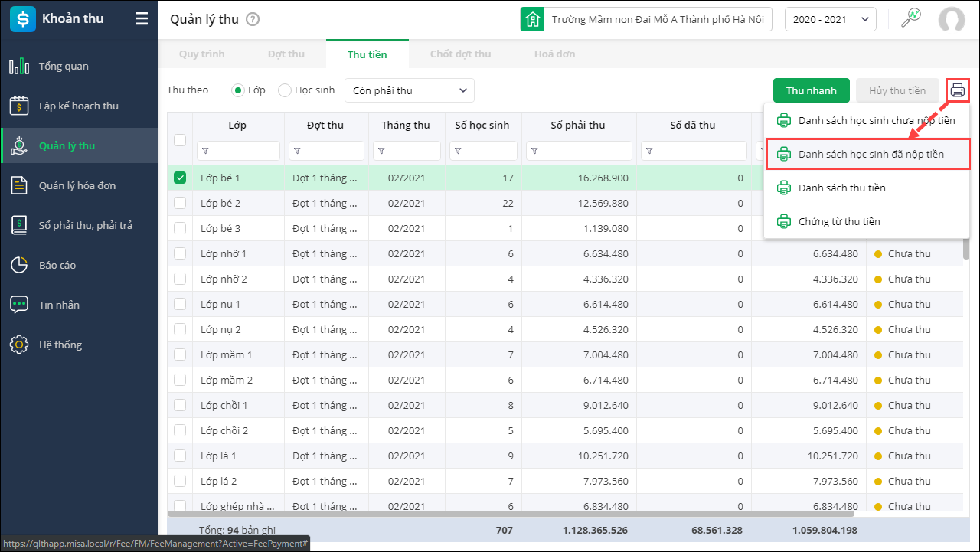Choose Danh sách học sinh đã nộp tiền
Screen dimensions: 980x552
[871, 154]
